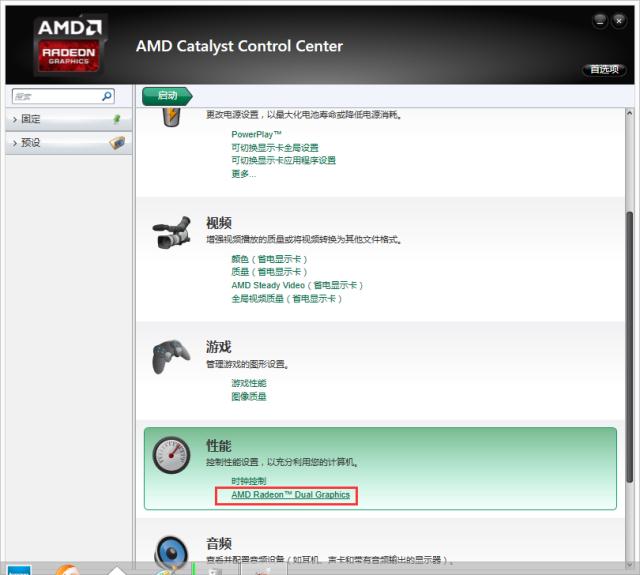Click the power battery icon
This screenshot has width=640, height=575.
[x=171, y=117]
